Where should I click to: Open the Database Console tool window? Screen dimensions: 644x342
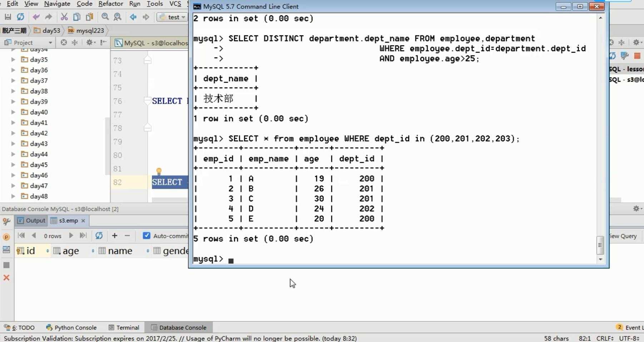point(179,327)
